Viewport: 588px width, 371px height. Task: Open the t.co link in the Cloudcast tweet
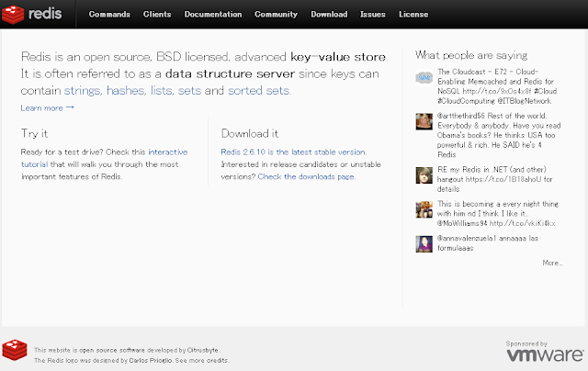(x=497, y=91)
